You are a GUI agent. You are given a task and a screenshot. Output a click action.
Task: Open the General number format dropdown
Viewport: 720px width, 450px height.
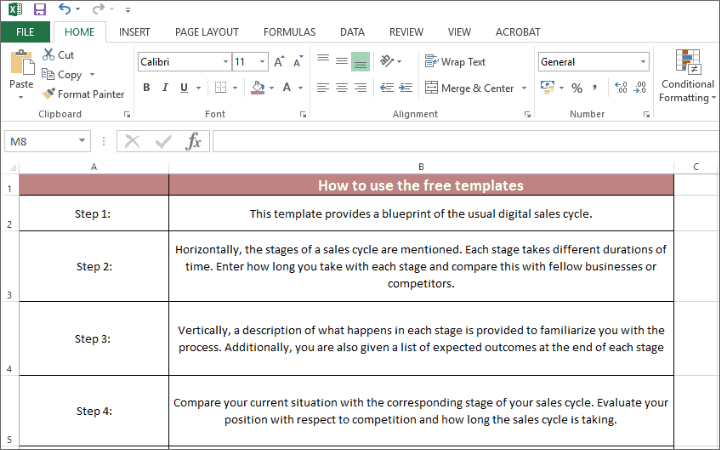coord(642,62)
